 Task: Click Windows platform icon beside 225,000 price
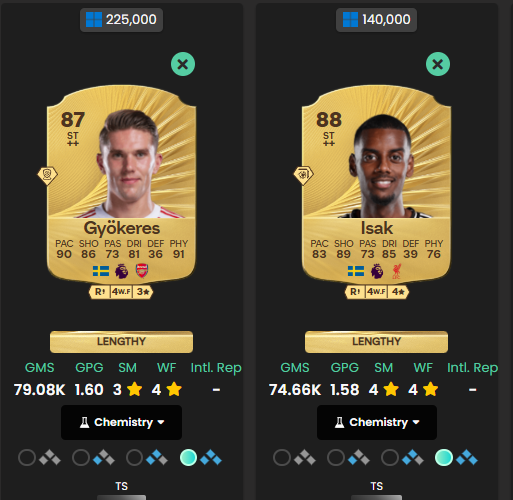point(94,20)
